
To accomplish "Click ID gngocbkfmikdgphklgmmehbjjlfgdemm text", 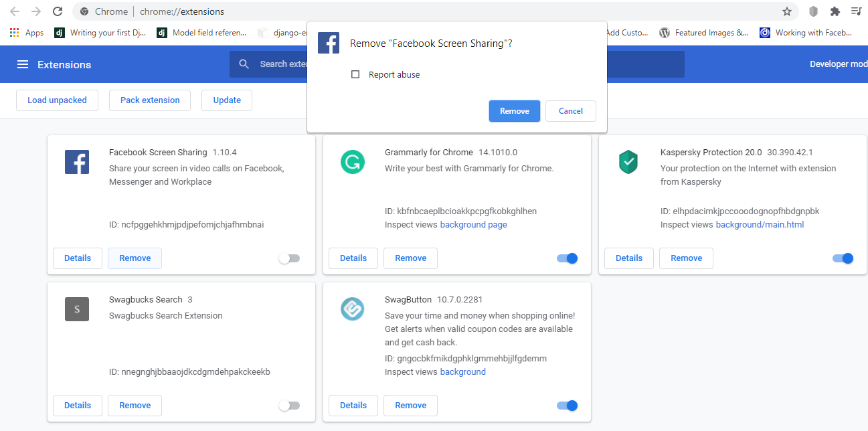I will tap(466, 359).
